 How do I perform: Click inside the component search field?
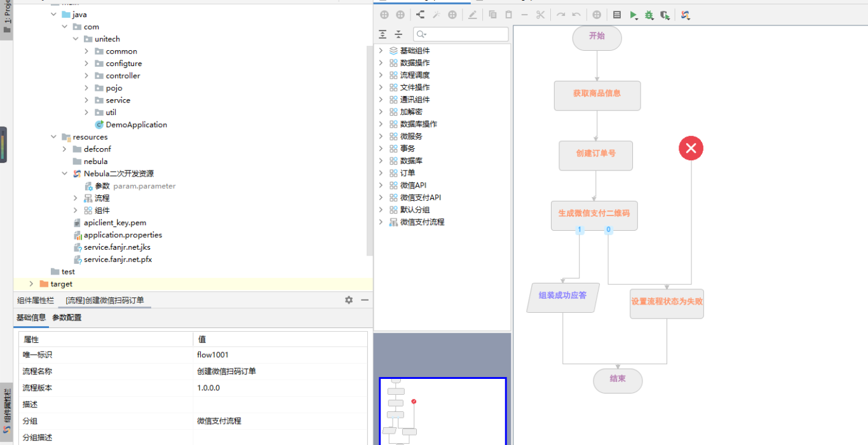point(460,34)
